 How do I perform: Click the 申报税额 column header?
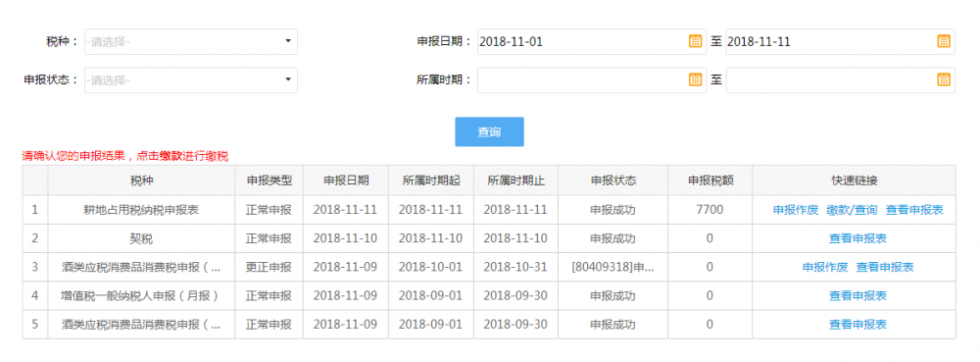tap(710, 181)
